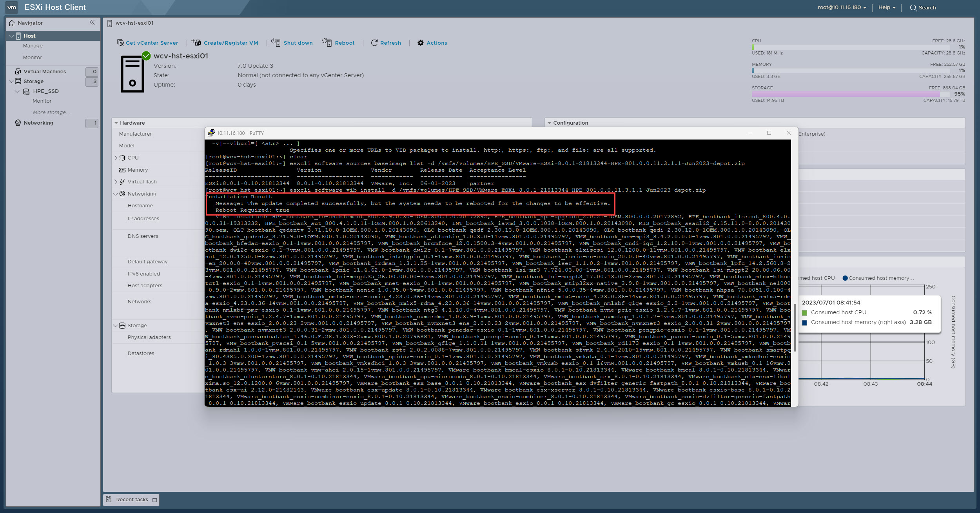This screenshot has height=513, width=980.
Task: Open Monitor under HPE_SSD
Action: click(x=42, y=101)
